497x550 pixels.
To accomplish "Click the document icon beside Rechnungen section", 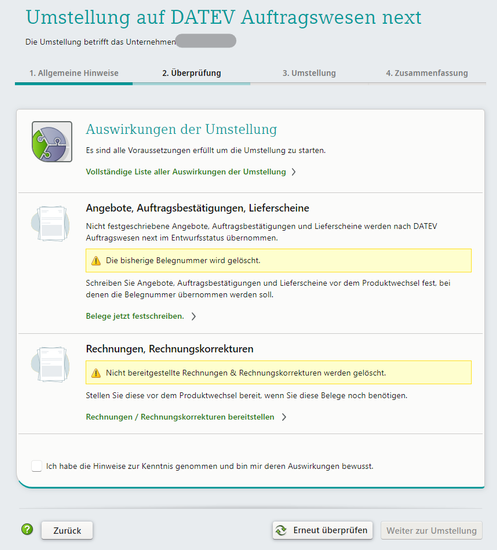I will coord(50,364).
